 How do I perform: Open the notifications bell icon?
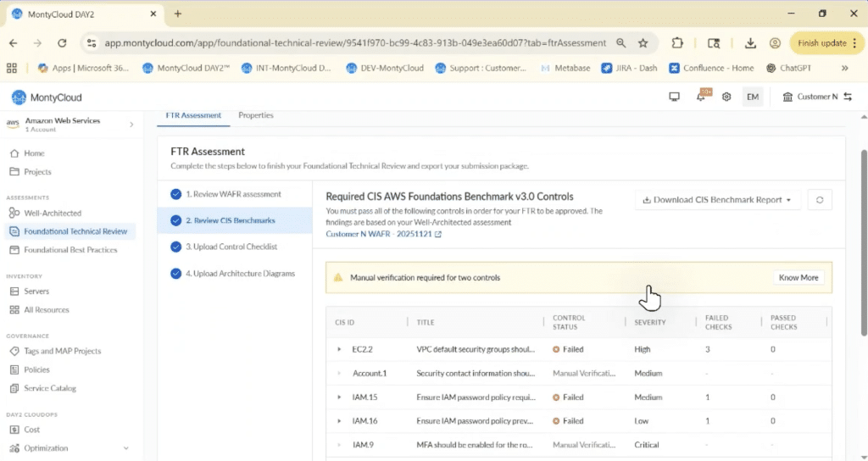(x=701, y=97)
